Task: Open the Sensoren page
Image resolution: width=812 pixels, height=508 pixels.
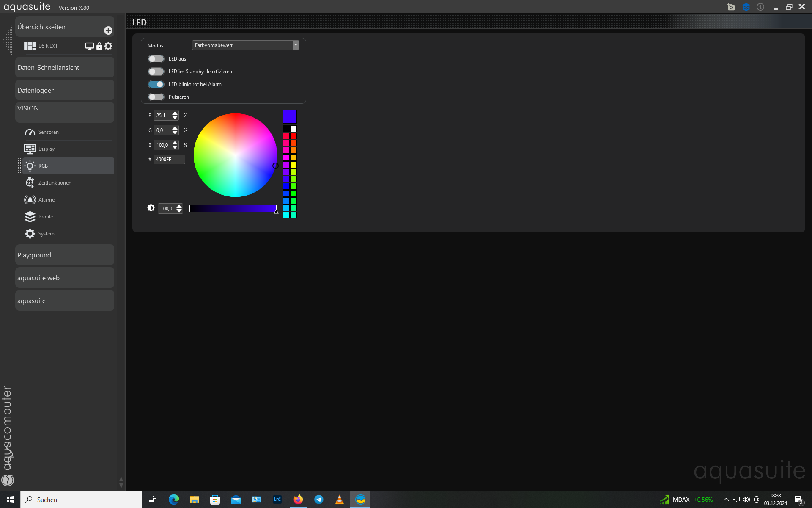Action: click(49, 132)
